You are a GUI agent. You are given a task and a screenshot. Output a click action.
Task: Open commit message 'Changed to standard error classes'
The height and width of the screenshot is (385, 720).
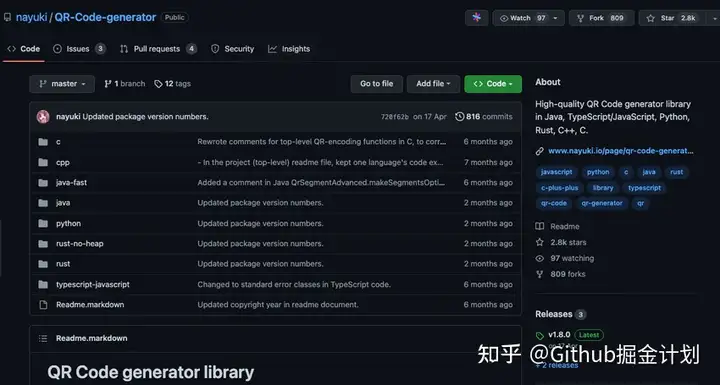click(294, 284)
